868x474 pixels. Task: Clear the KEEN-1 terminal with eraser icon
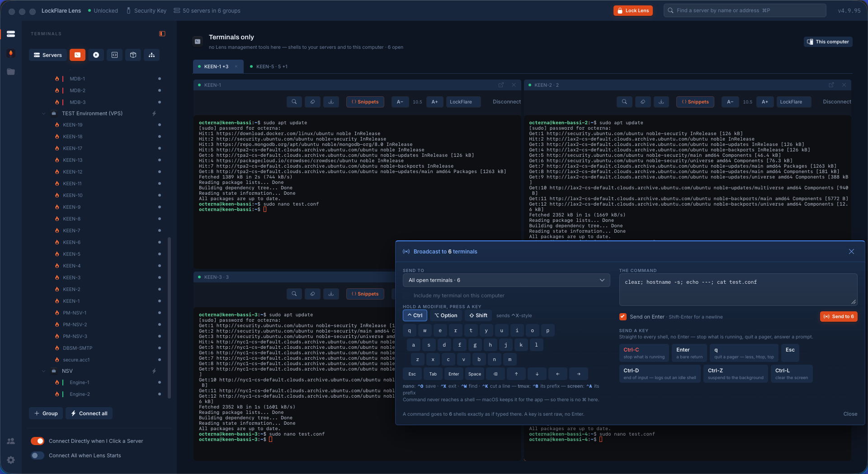pos(313,102)
